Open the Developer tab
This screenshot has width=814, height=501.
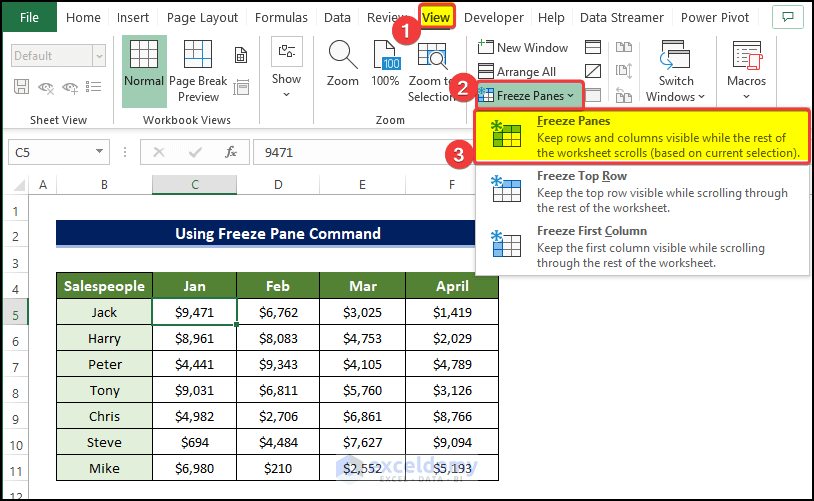point(493,18)
